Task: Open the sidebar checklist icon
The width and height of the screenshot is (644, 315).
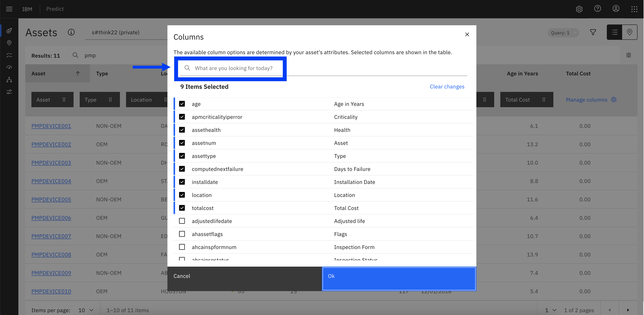Action: tap(9, 55)
